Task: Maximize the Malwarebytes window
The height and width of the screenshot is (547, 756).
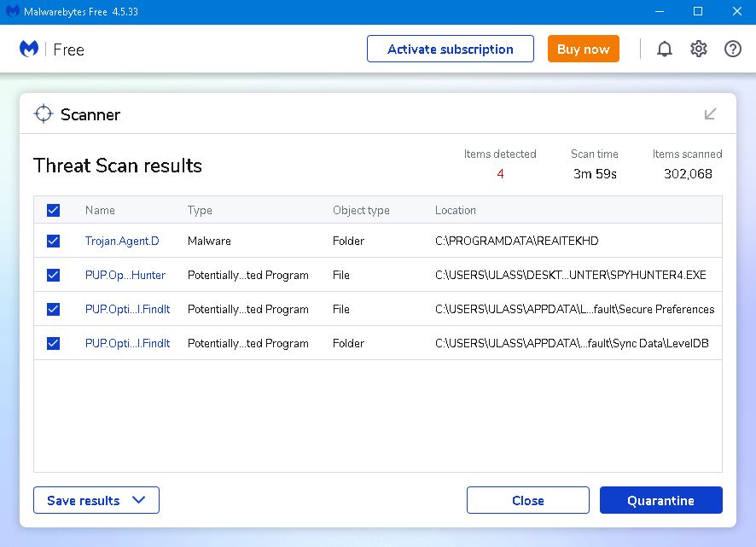Action: [698, 12]
